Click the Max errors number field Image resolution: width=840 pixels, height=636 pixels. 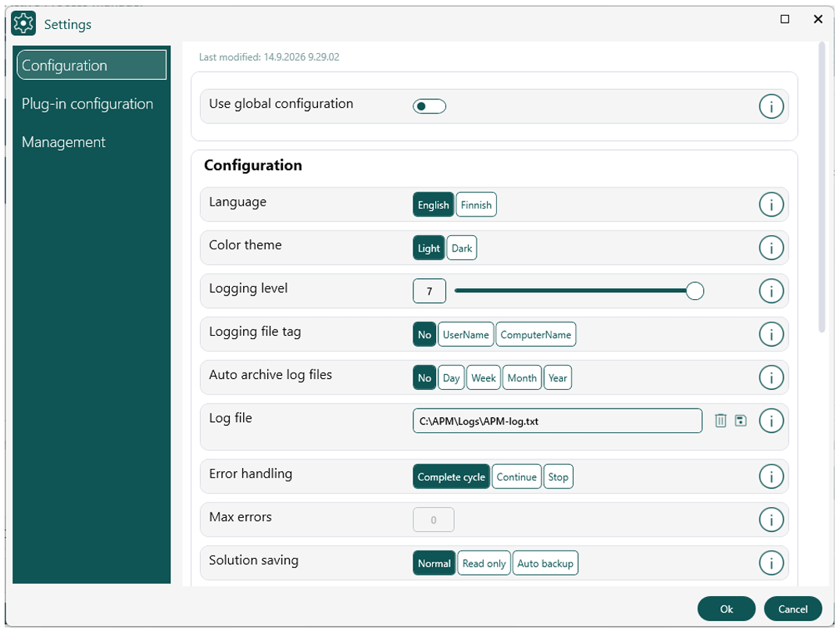434,520
